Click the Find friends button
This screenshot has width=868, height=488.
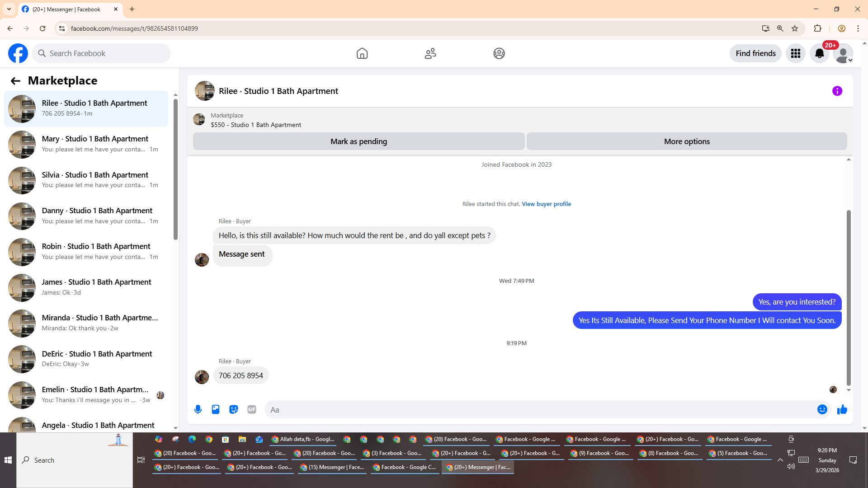[755, 53]
